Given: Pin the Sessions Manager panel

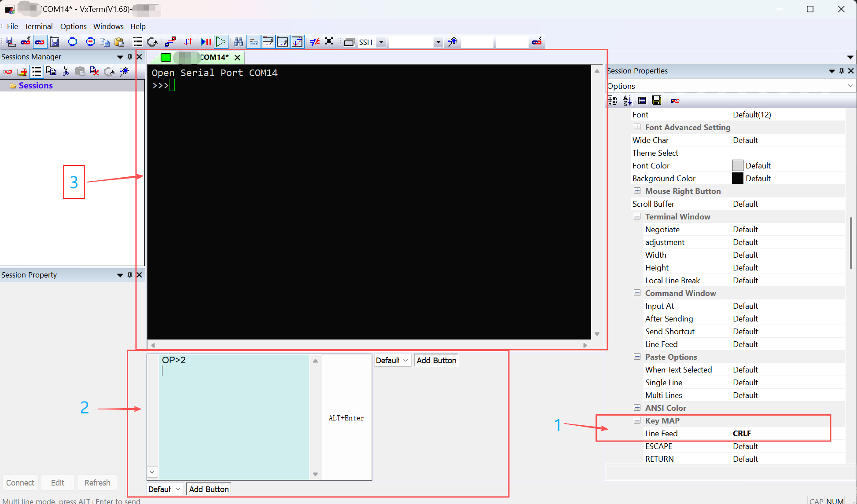Looking at the screenshot, I should pos(129,57).
